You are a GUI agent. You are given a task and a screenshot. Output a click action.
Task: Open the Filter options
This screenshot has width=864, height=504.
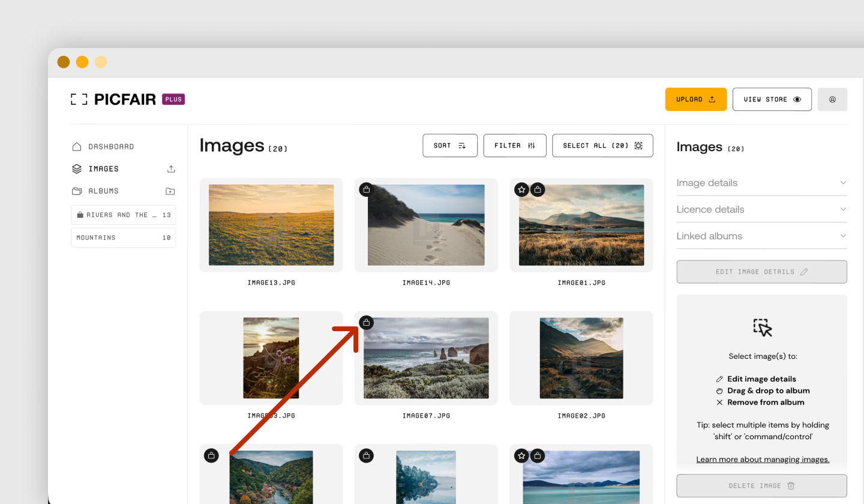point(515,146)
